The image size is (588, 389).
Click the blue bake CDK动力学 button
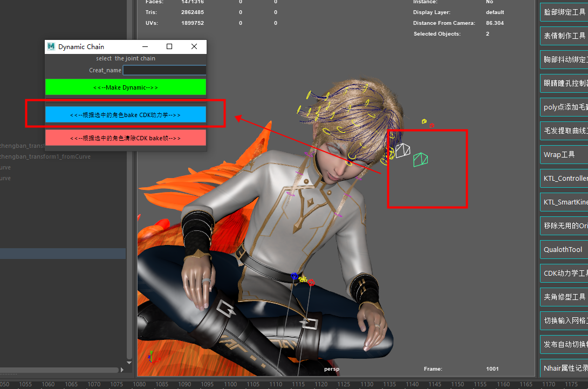coord(125,114)
